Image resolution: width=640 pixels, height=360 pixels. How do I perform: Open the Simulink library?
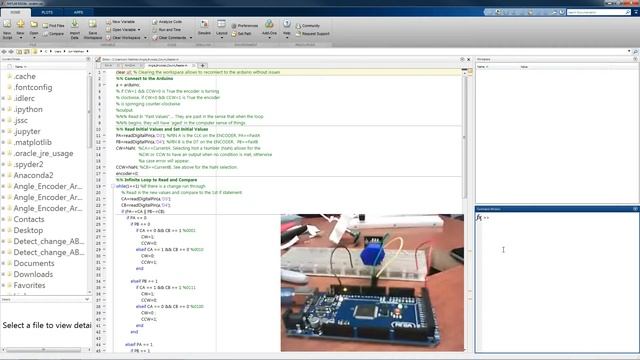204,27
